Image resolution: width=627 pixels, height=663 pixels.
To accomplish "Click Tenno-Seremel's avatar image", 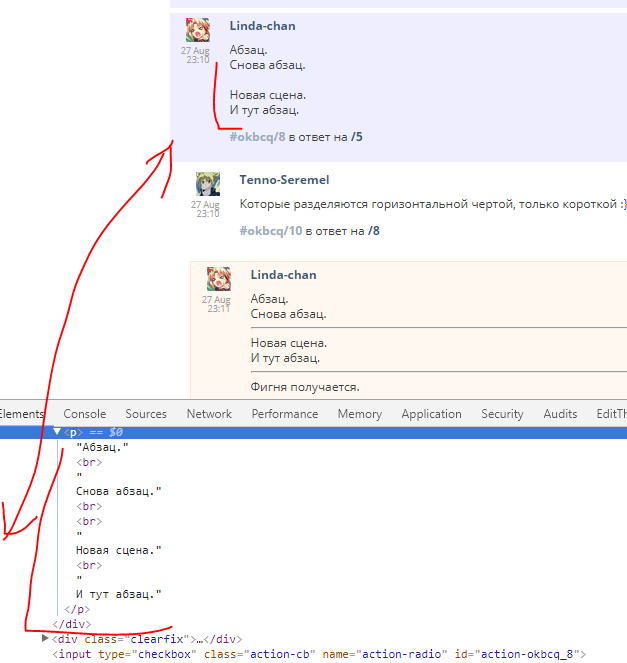I will (x=208, y=184).
